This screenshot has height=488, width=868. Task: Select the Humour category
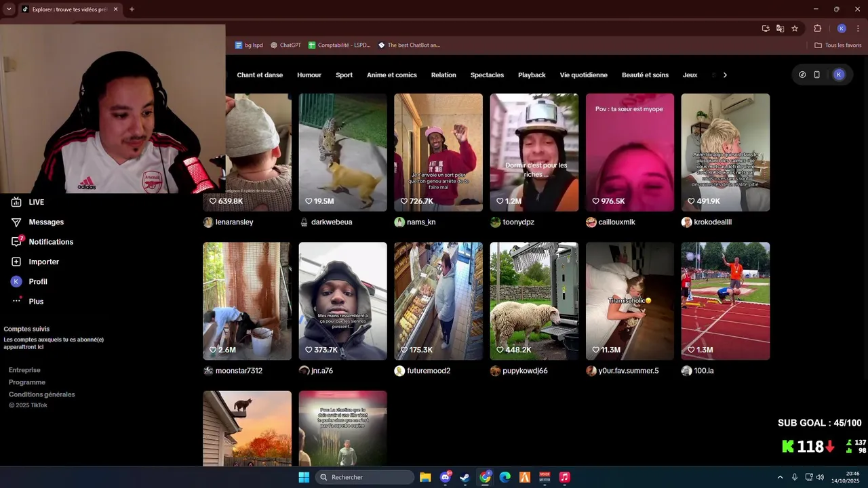[x=309, y=75]
